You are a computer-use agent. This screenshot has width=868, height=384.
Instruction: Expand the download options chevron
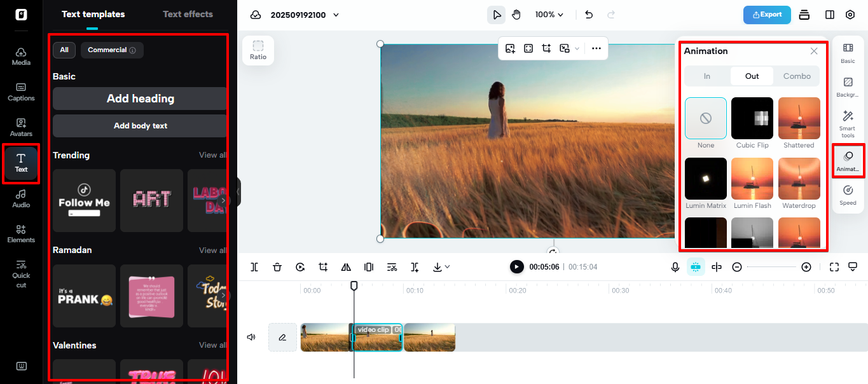click(x=447, y=266)
